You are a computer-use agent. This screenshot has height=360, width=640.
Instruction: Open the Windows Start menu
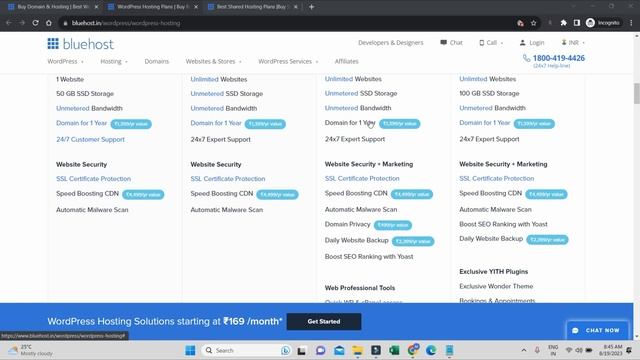pyautogui.click(x=190, y=350)
